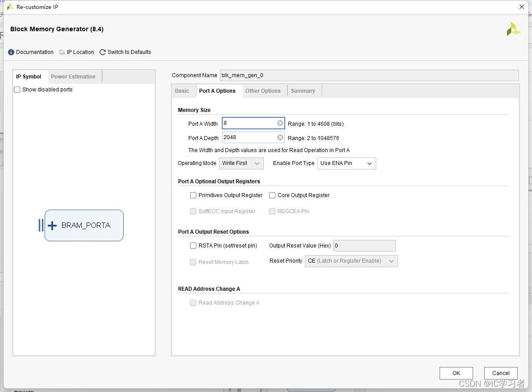Clear the Port A Width field
The height and width of the screenshot is (392, 532).
[280, 123]
